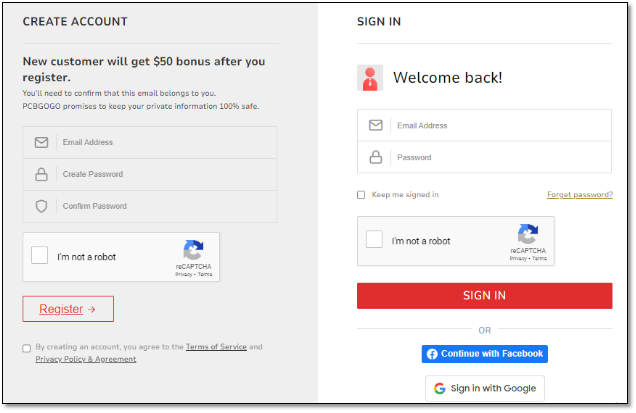Screen dimensions: 636x413
Task: Check I'm not a robot under Create Account
Action: (x=40, y=255)
